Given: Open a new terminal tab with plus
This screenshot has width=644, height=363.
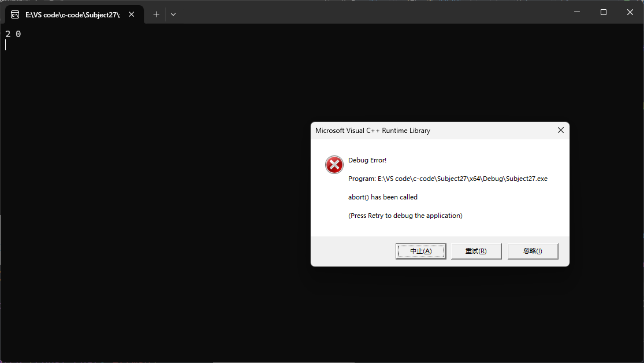Looking at the screenshot, I should point(156,14).
